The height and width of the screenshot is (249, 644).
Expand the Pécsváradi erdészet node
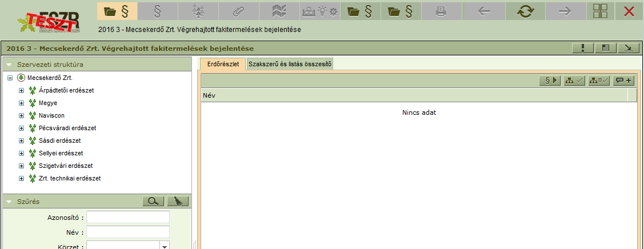21,128
